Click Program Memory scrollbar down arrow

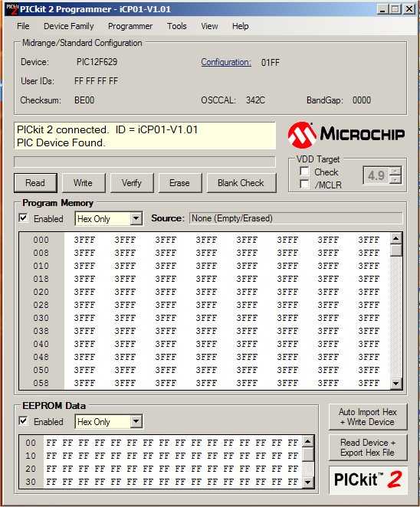(x=396, y=384)
